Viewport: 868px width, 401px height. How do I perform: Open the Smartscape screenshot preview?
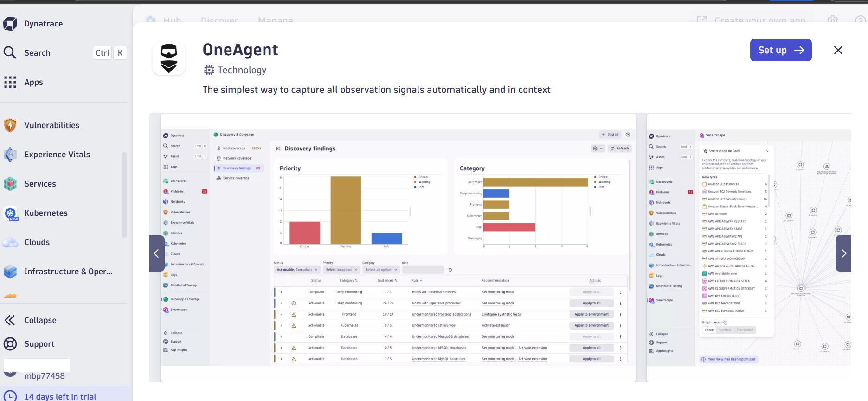(748, 247)
